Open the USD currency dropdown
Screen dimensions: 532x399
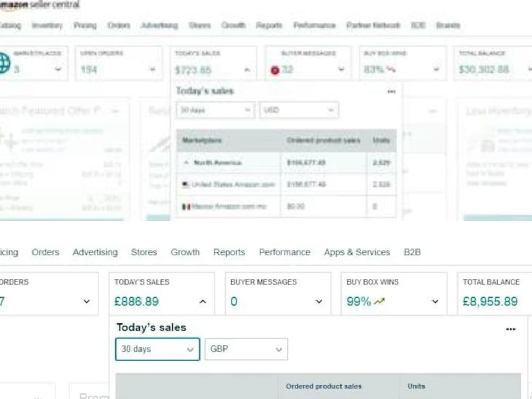click(x=299, y=110)
